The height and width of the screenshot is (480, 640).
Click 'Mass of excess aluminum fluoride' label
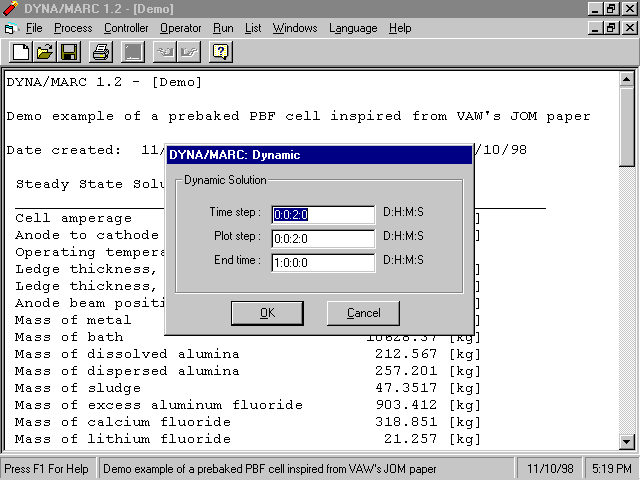pyautogui.click(x=159, y=405)
